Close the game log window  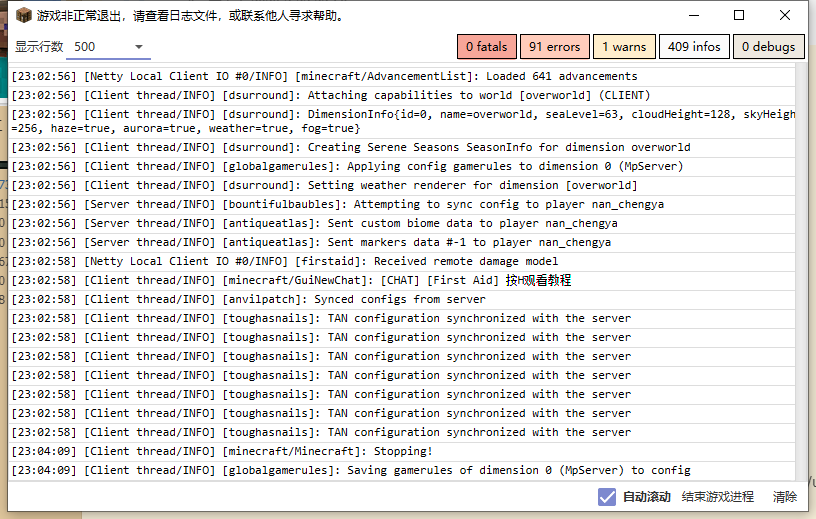786,15
